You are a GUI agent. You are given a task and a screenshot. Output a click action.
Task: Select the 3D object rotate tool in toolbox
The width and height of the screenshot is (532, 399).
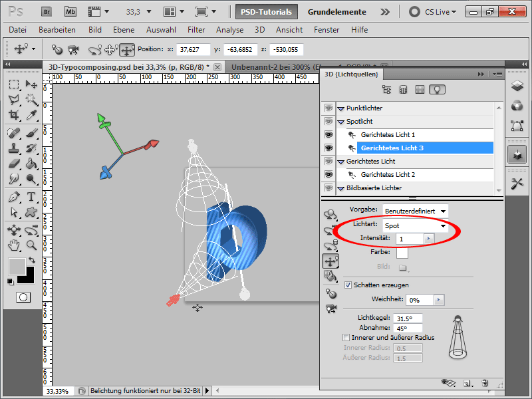click(13, 229)
